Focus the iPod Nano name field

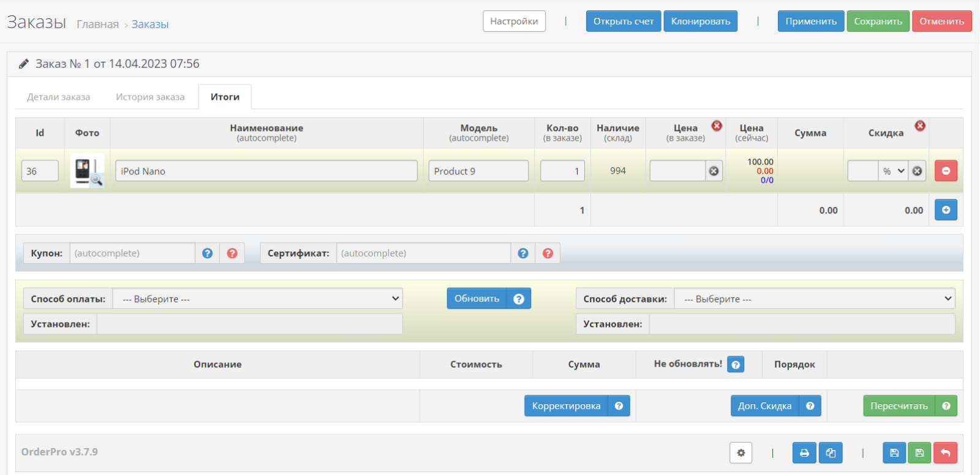point(266,171)
